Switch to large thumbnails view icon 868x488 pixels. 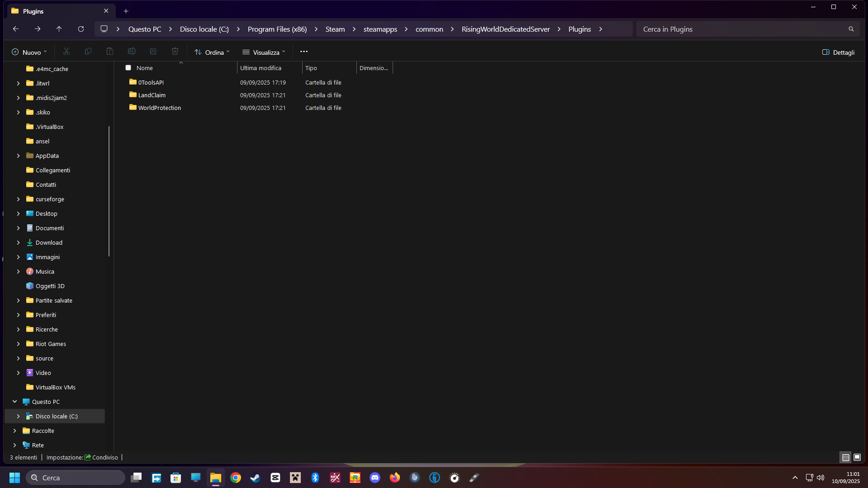click(857, 457)
